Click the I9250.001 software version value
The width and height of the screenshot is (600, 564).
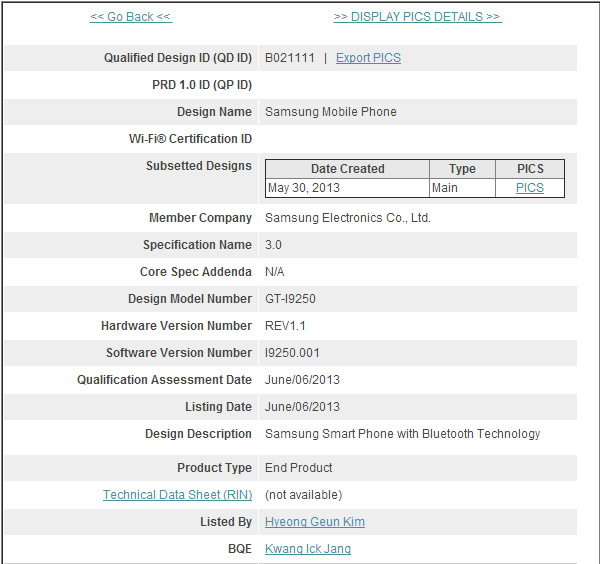pyautogui.click(x=292, y=353)
